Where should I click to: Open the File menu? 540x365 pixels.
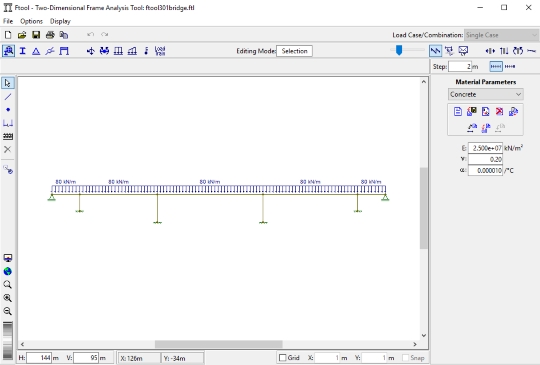8,21
